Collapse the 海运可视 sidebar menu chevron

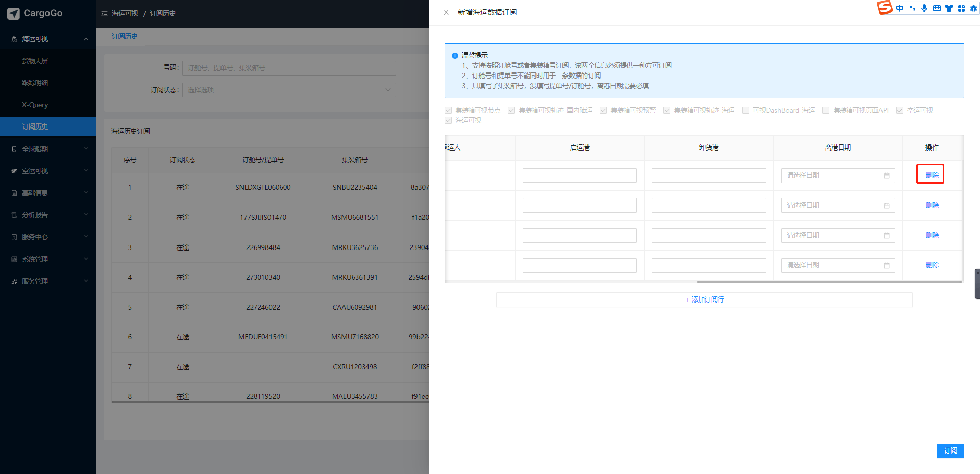pyautogui.click(x=86, y=39)
